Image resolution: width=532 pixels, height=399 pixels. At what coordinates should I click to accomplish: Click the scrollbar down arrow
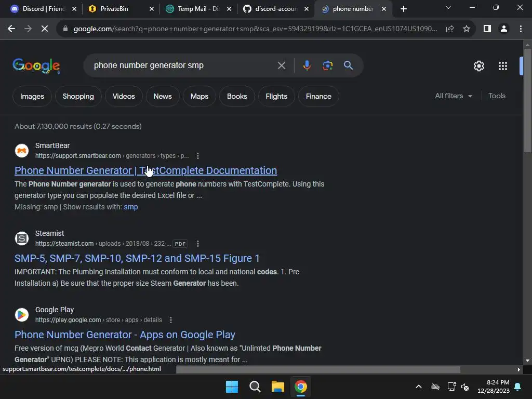tap(527, 361)
